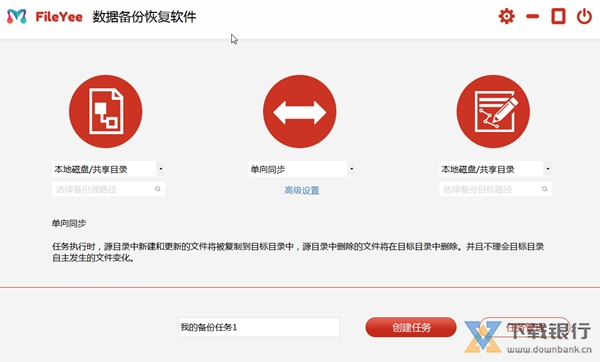Click the search icon in target path field

(x=545, y=189)
